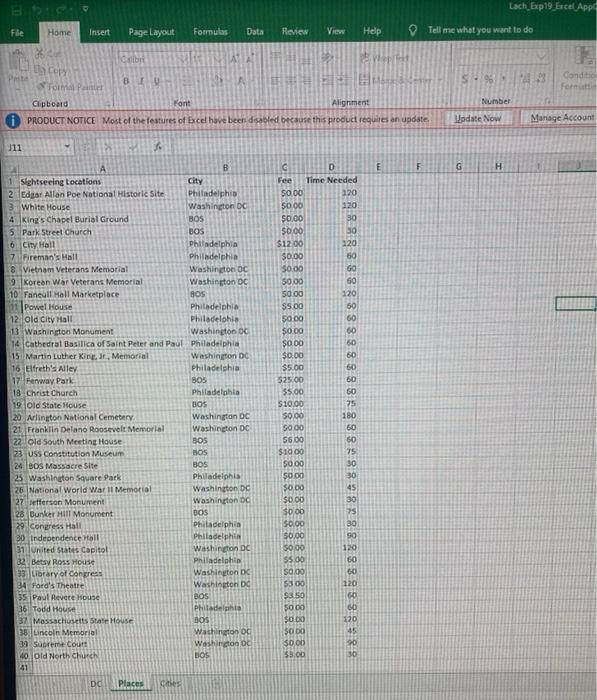597x700 pixels.
Task: Click the blue info icon in Product Notice
Action: [13, 121]
